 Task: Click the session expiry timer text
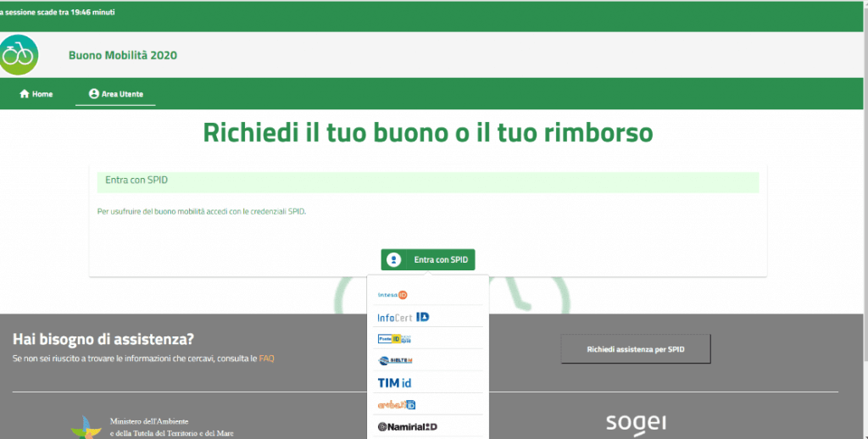pos(58,13)
